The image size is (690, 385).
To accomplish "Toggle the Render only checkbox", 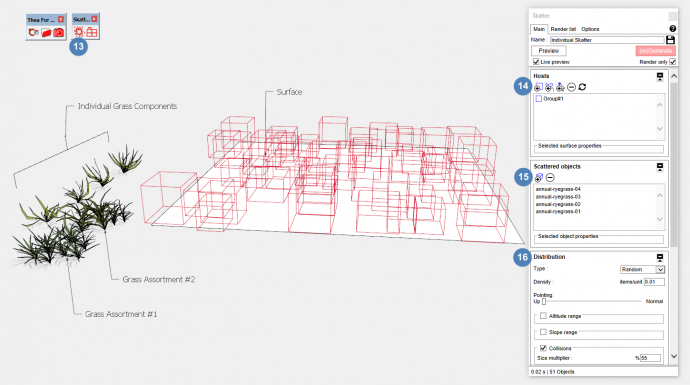I will [672, 62].
